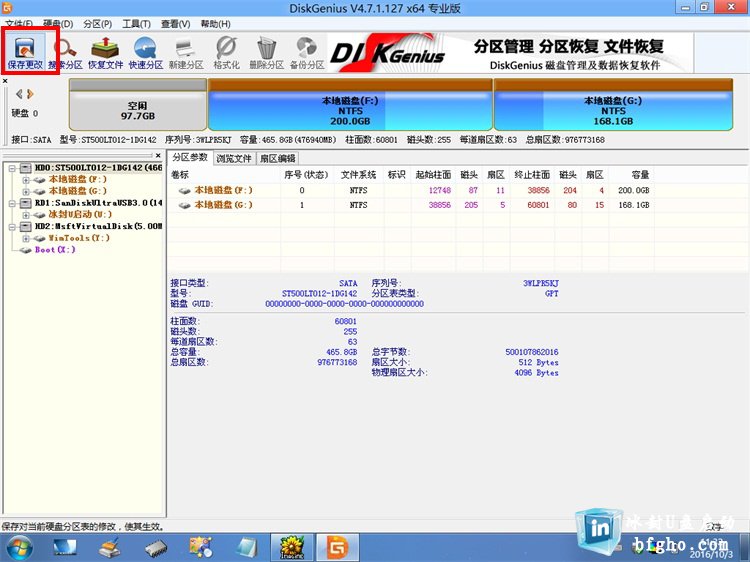Screen dimensions: 750x562
Task: Select 本地磁盘(G:) row in partition table
Action: click(x=411, y=205)
